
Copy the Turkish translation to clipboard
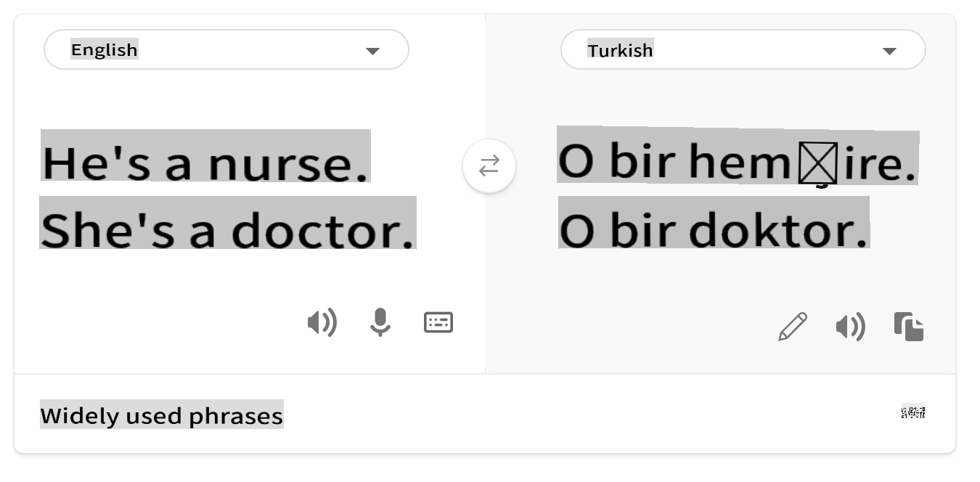(909, 327)
